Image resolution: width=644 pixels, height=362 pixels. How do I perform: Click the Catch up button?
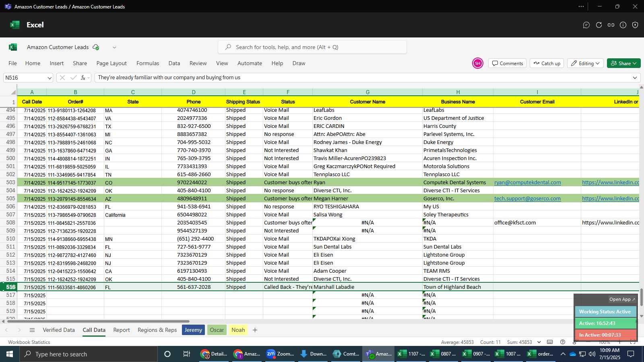coord(547,63)
